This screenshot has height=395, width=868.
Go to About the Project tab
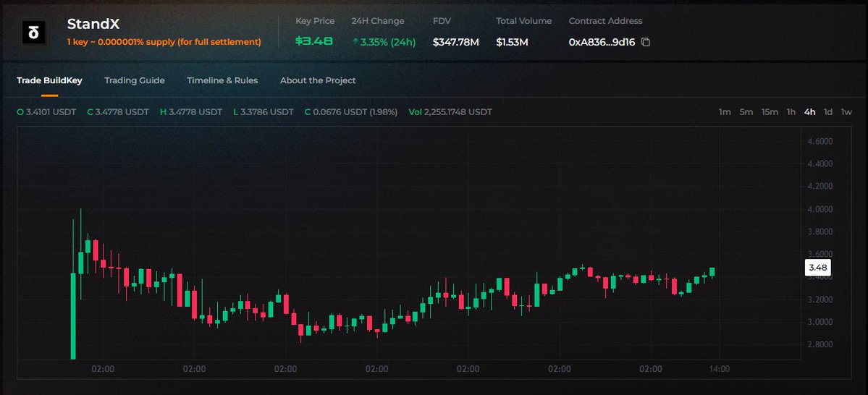[318, 80]
